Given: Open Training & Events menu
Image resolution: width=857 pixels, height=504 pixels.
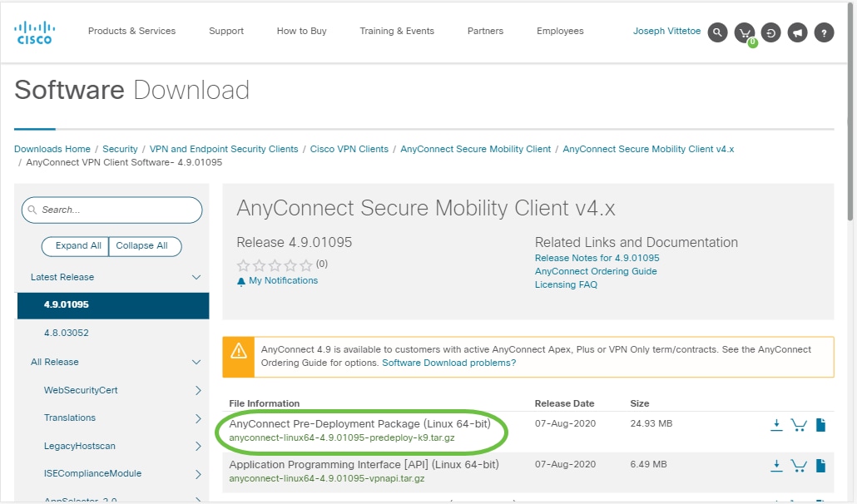Looking at the screenshot, I should [x=397, y=31].
